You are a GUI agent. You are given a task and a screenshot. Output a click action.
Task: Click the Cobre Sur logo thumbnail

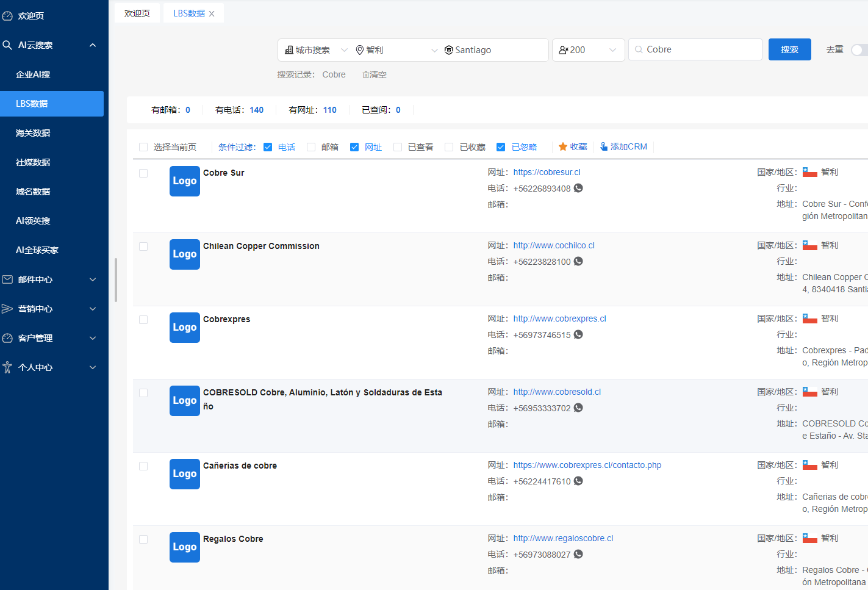[x=185, y=181]
